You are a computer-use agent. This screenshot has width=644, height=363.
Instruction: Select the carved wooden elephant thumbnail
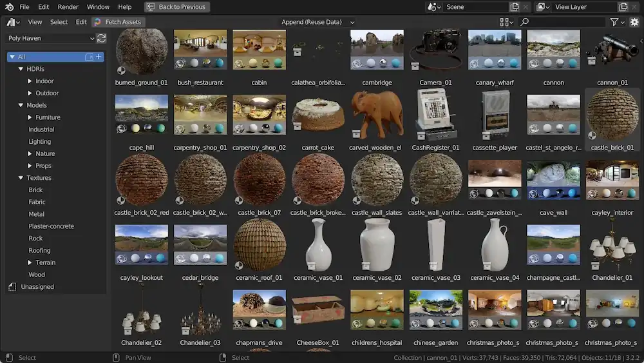377,115
